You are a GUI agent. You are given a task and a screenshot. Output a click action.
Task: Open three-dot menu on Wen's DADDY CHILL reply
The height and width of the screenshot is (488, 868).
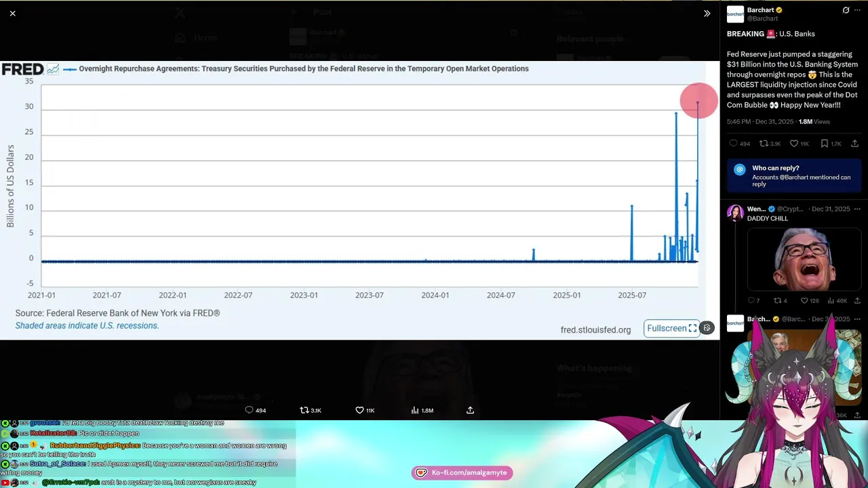[859, 209]
